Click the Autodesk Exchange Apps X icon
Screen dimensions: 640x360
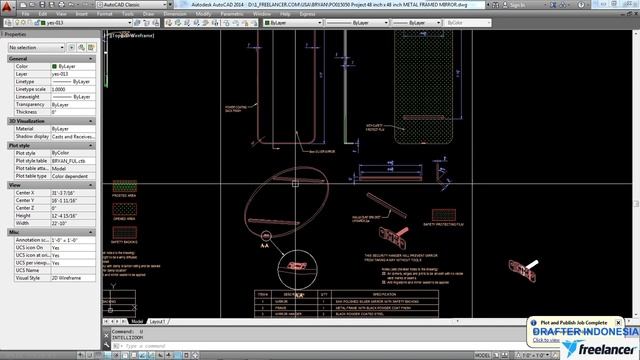click(553, 4)
